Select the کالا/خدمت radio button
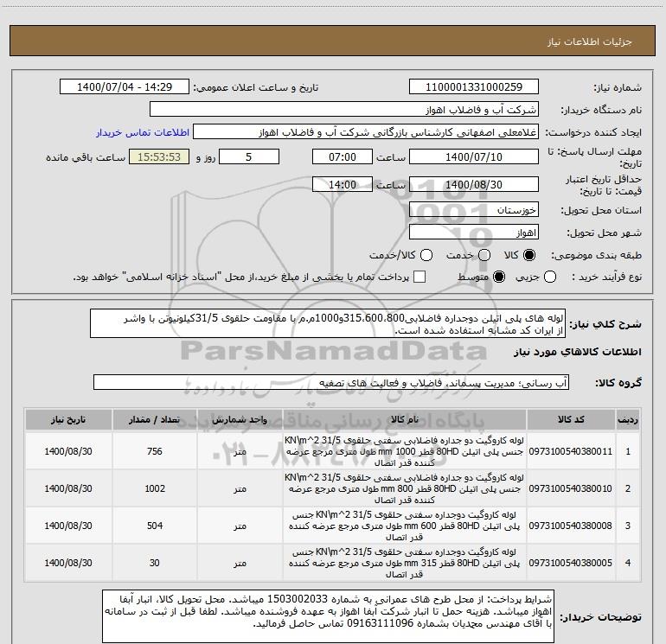 pyautogui.click(x=426, y=255)
